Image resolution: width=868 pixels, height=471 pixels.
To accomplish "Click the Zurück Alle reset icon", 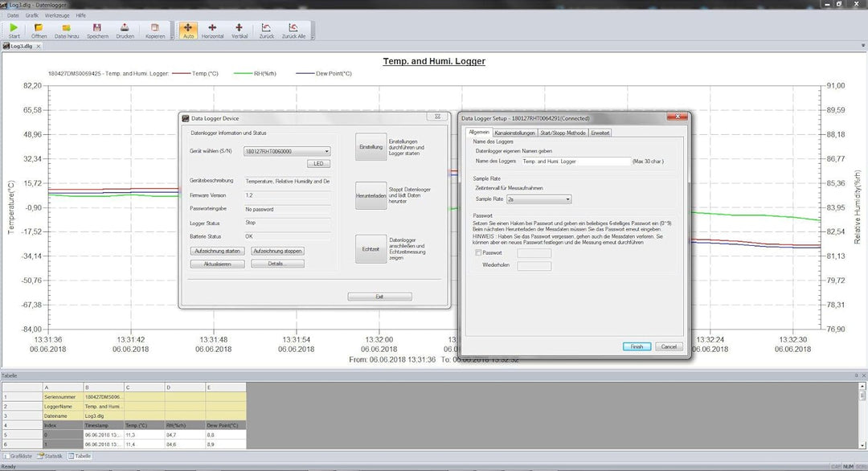I will pos(293,30).
